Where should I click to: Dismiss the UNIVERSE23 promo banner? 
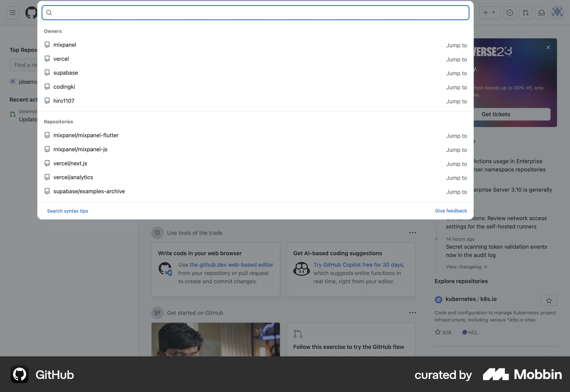click(x=548, y=47)
